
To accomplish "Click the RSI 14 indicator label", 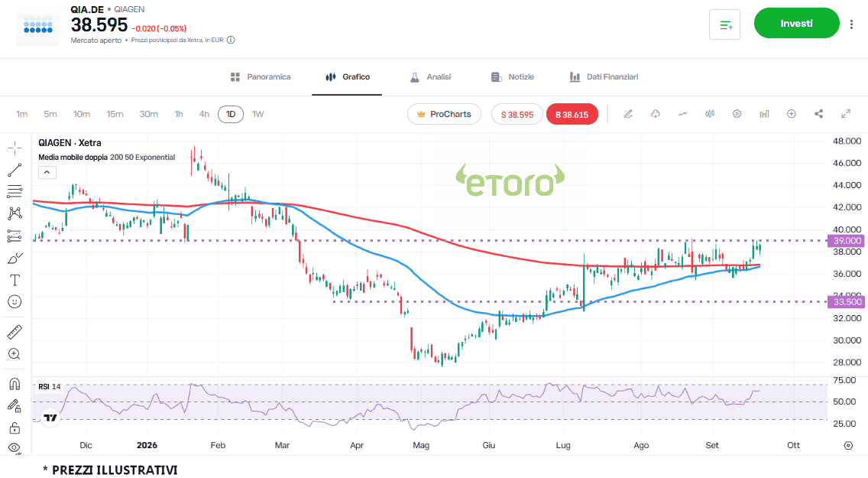I will pos(49,387).
